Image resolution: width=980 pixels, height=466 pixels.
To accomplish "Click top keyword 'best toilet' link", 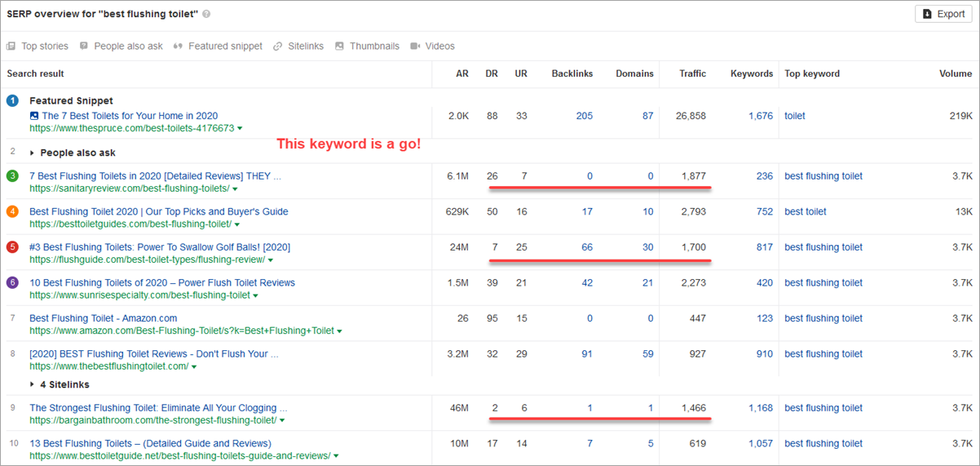I will click(806, 211).
